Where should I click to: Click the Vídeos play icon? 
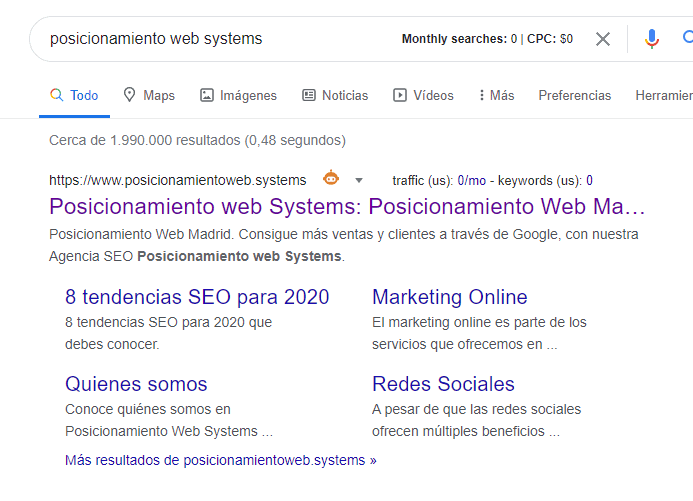point(400,95)
